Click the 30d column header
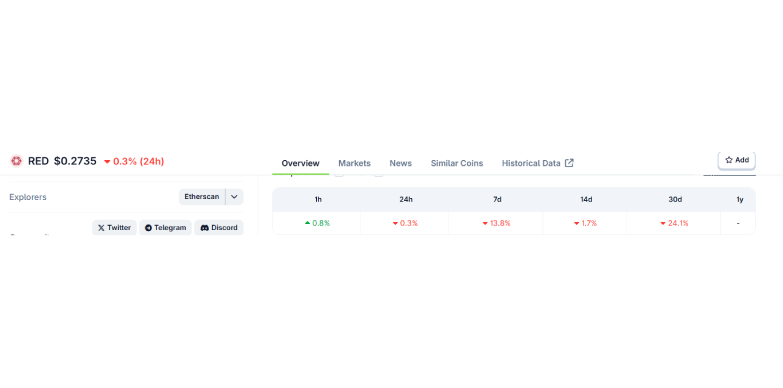The height and width of the screenshot is (388, 783). click(x=675, y=199)
